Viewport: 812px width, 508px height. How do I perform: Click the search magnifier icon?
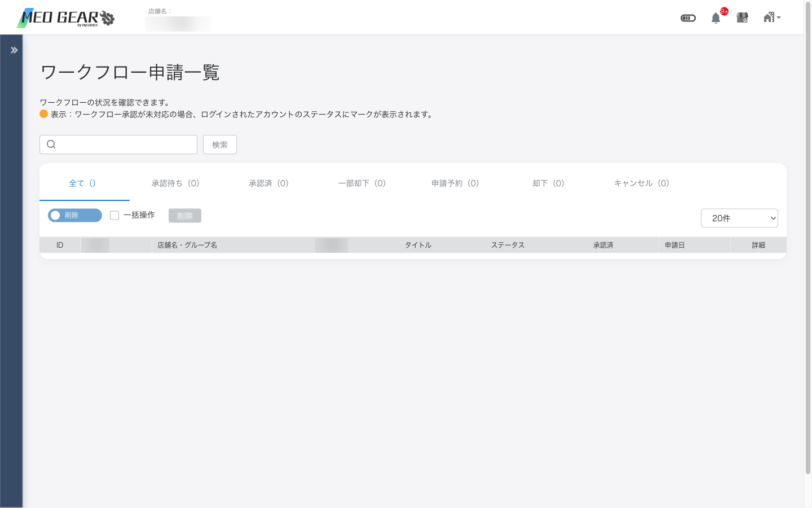51,144
